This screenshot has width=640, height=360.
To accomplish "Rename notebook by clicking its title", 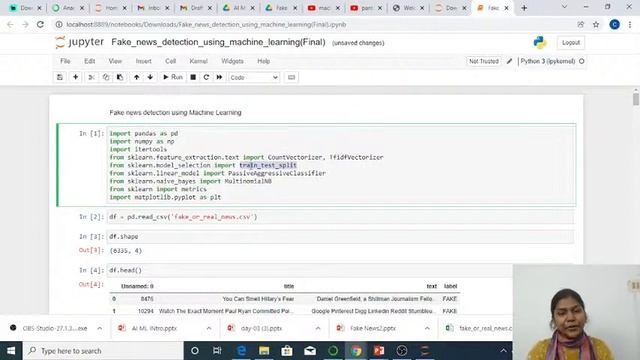I will coord(218,42).
